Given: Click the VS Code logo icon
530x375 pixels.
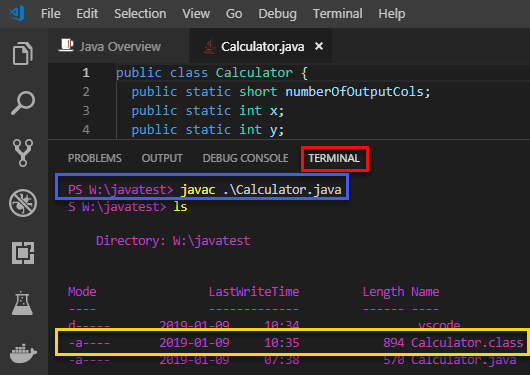Looking at the screenshot, I should (17, 13).
